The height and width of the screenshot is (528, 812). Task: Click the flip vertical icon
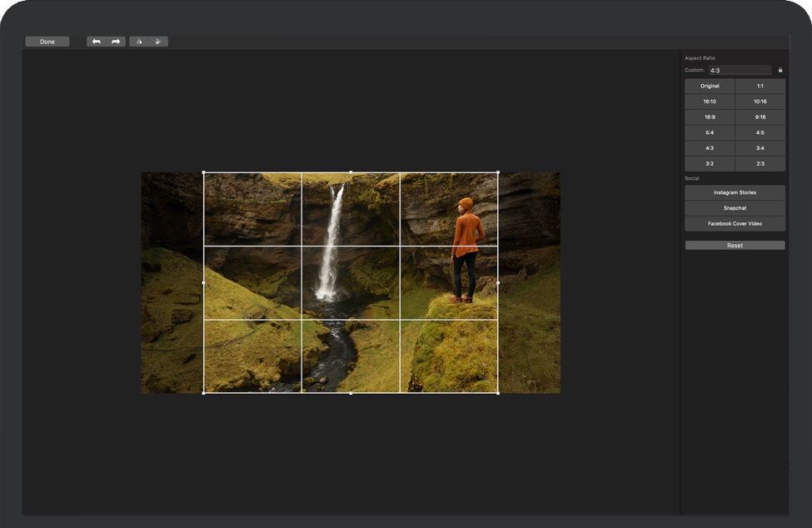click(x=158, y=42)
